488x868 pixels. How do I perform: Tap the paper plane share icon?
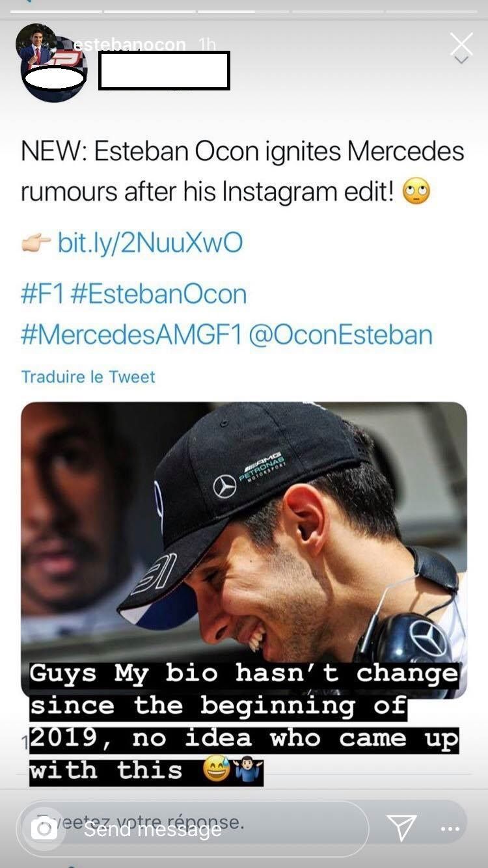401,828
